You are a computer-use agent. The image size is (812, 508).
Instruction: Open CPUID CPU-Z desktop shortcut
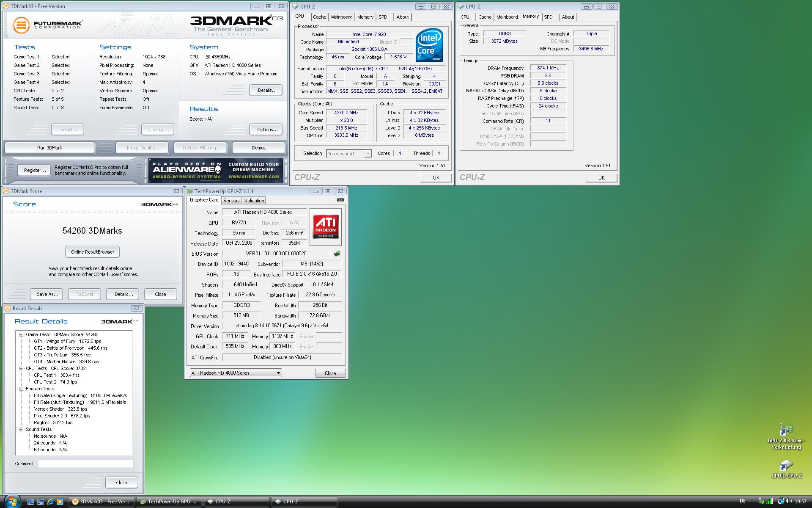tap(786, 469)
